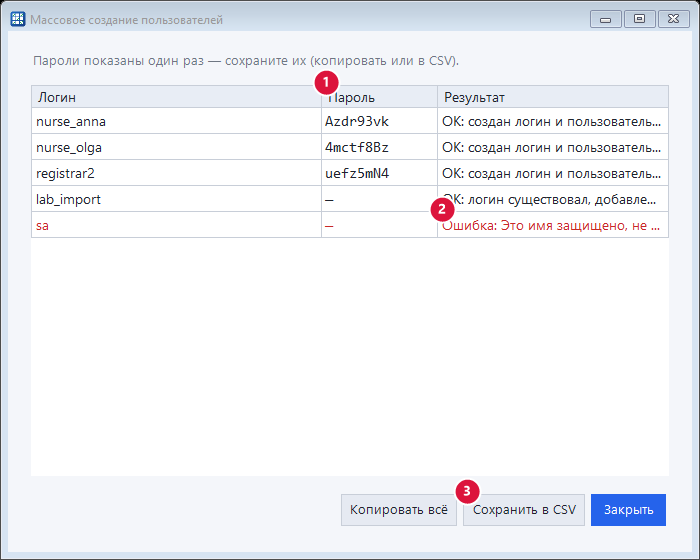700x560 pixels.
Task: Click the blue Закрыть button
Action: (x=628, y=510)
